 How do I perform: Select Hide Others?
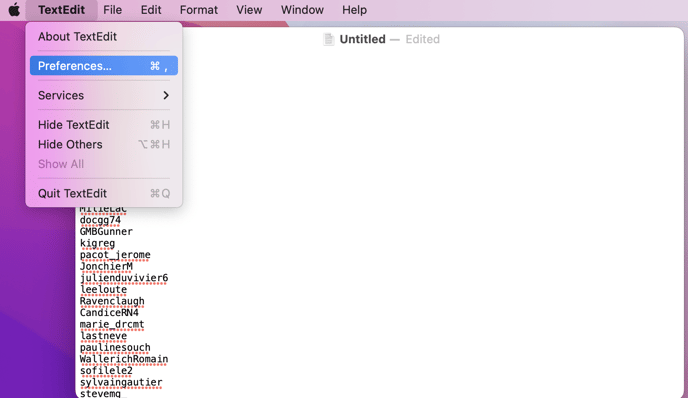[104, 144]
